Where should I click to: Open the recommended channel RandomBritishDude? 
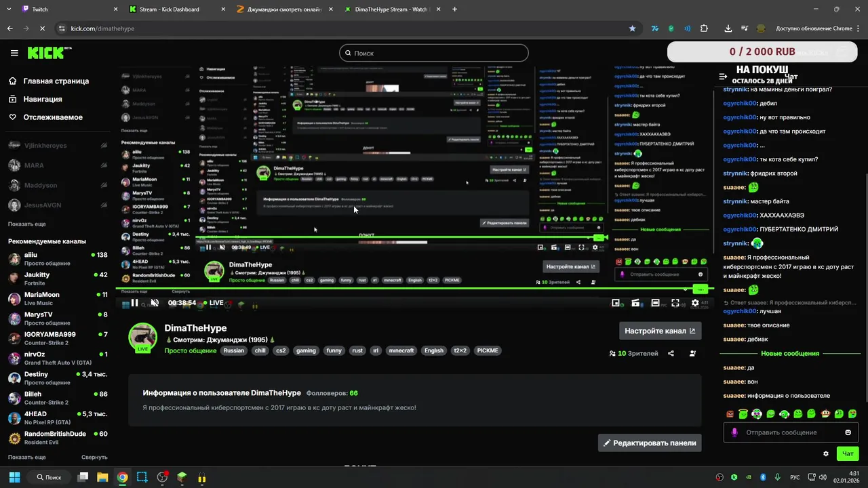coord(58,437)
